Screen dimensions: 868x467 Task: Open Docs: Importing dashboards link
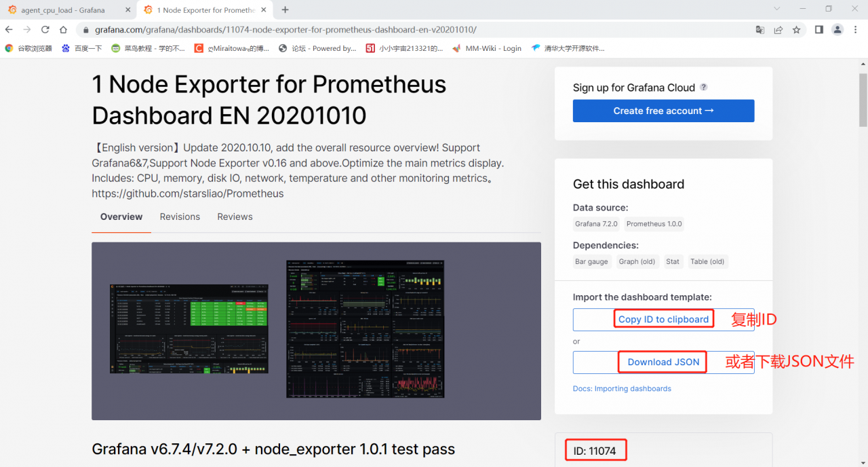tap(622, 389)
